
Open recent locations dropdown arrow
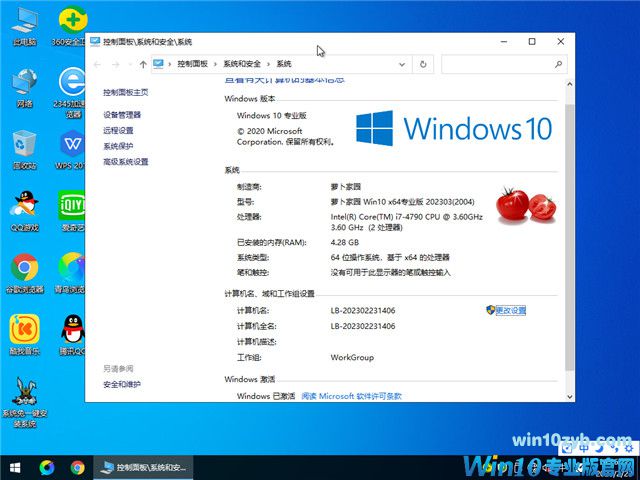click(130, 64)
